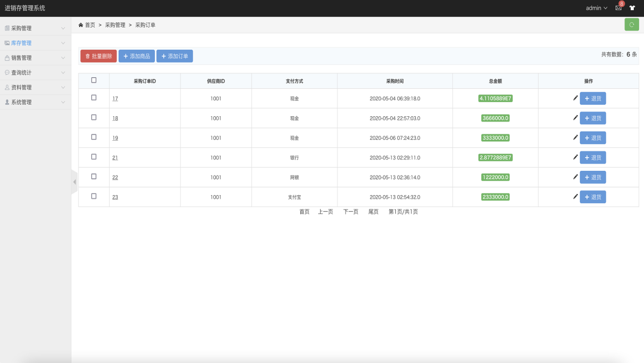
Task: Click 退货 button for order 17
Action: pyautogui.click(x=593, y=98)
